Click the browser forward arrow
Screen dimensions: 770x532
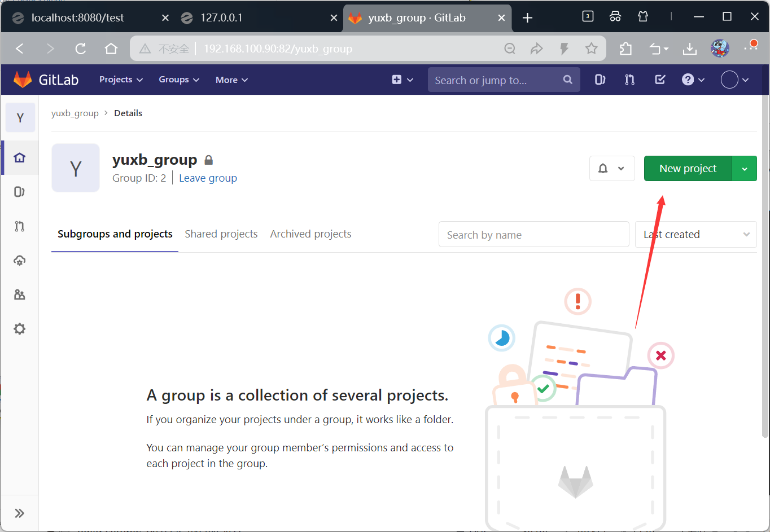tap(50, 49)
